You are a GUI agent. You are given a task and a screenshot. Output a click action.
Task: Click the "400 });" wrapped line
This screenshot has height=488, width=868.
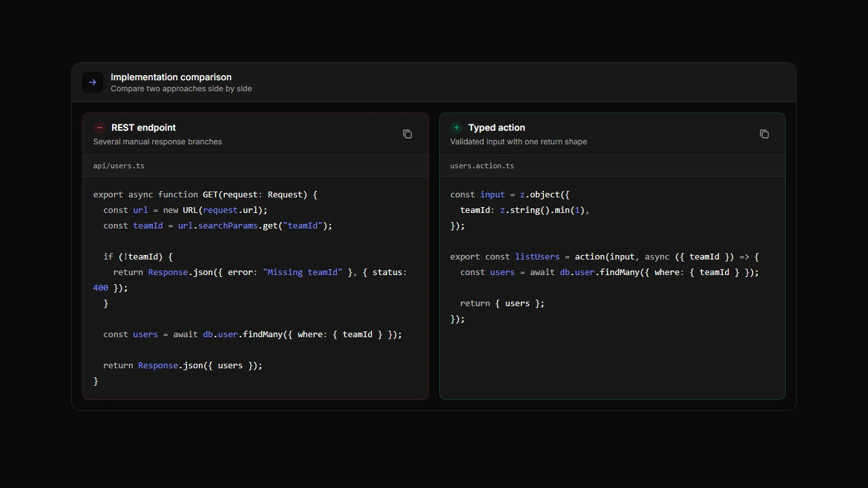pyautogui.click(x=111, y=288)
